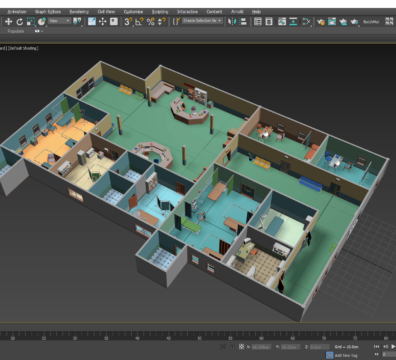Viewport: 396px width, 360px height.
Task: Open the Scripting menu
Action: 160,12
